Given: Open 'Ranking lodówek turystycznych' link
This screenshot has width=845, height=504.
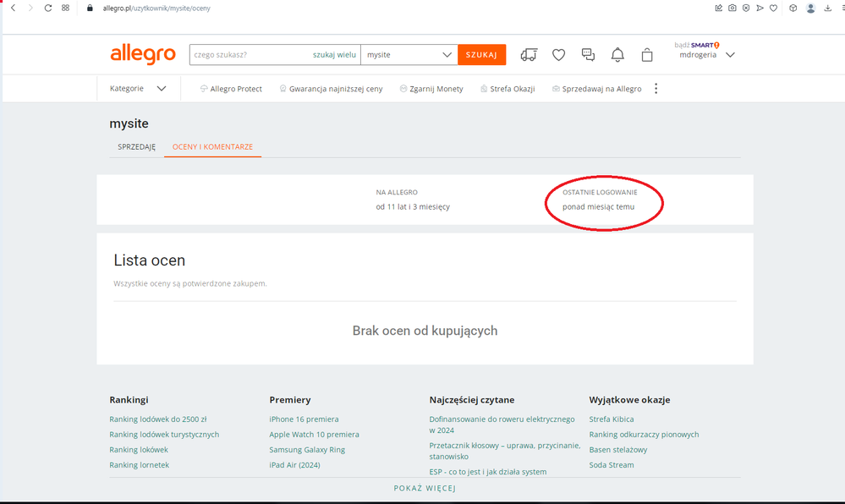Looking at the screenshot, I should (x=164, y=435).
